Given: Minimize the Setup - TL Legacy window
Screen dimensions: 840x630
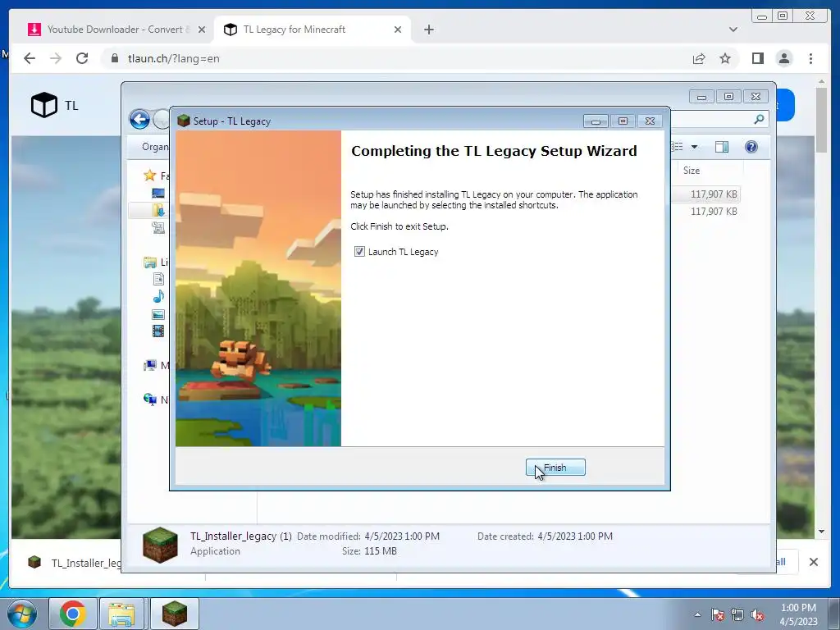Looking at the screenshot, I should coord(596,121).
